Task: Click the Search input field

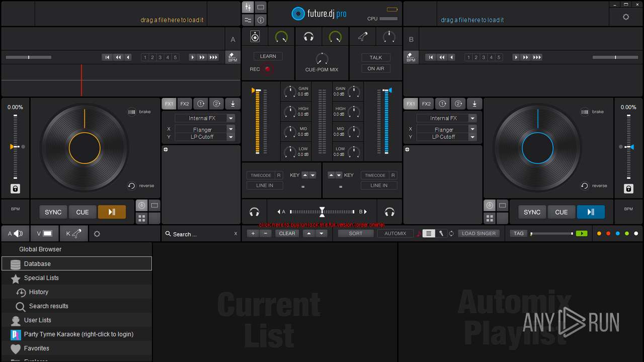Action: pos(201,234)
